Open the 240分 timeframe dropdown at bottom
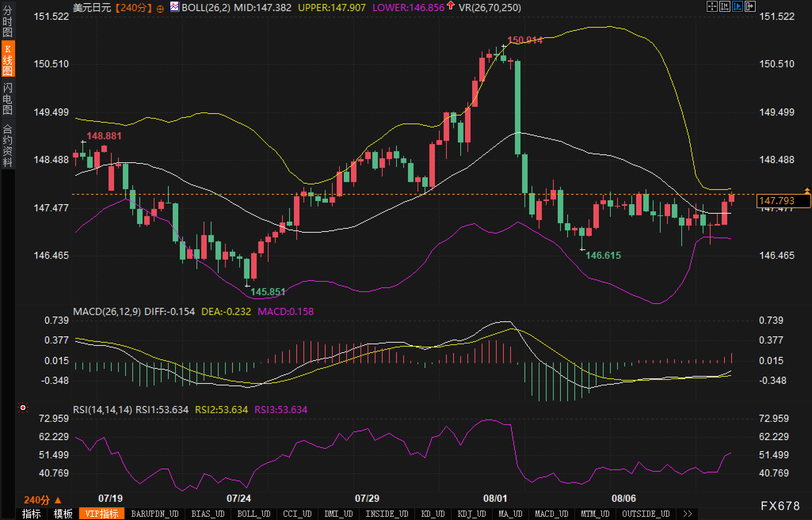Image resolution: width=812 pixels, height=520 pixels. click(x=43, y=500)
